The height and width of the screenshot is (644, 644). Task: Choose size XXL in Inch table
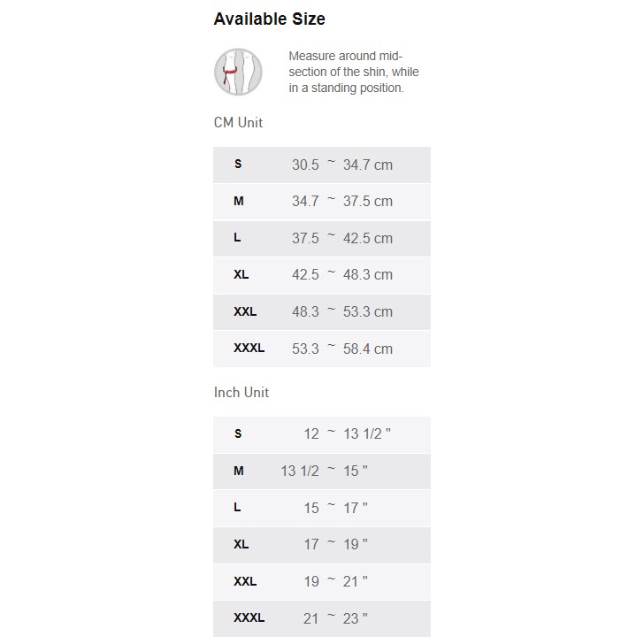pyautogui.click(x=245, y=581)
